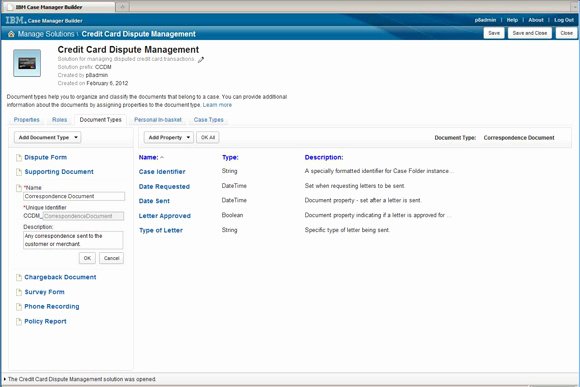Screen dimensions: 580x387
Task: Click the home icon beside Manage Solutions
Action: 11,34
